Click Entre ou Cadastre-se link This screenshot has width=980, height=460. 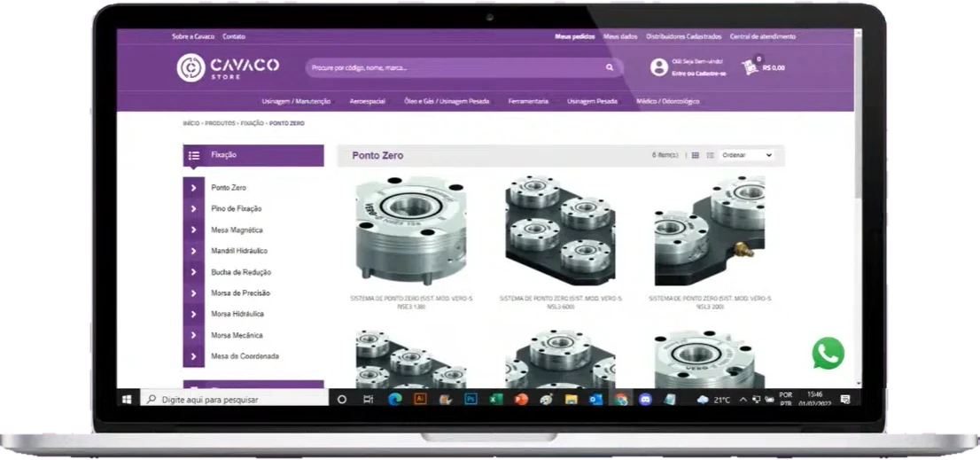pyautogui.click(x=699, y=74)
